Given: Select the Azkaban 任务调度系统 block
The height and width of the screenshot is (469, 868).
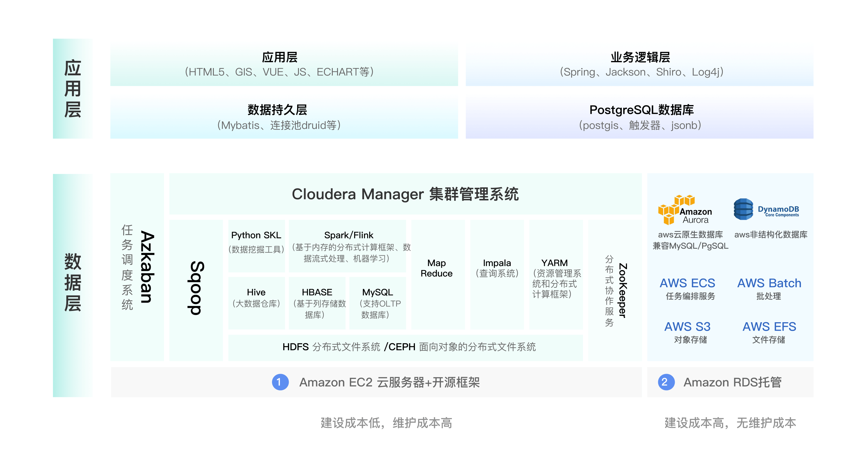Looking at the screenshot, I should click(x=137, y=267).
